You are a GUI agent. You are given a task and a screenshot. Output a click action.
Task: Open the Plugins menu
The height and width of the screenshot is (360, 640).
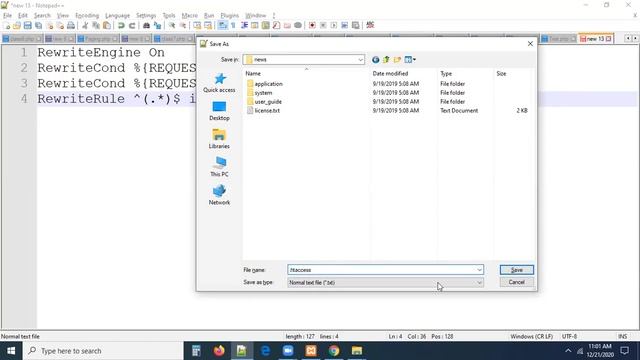(x=229, y=16)
